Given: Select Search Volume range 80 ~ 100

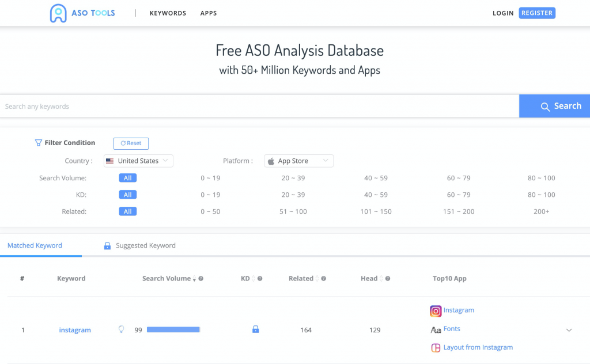Looking at the screenshot, I should point(541,178).
